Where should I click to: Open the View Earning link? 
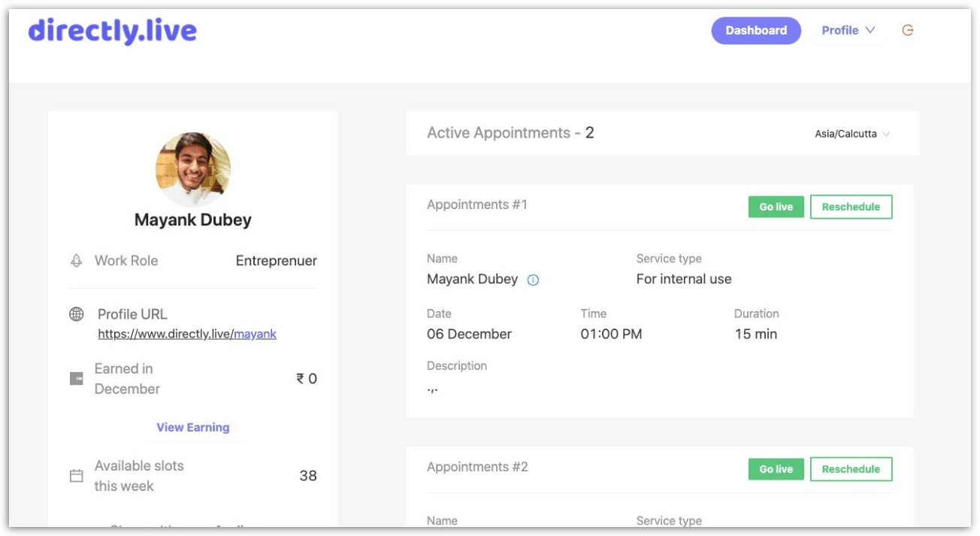point(193,427)
